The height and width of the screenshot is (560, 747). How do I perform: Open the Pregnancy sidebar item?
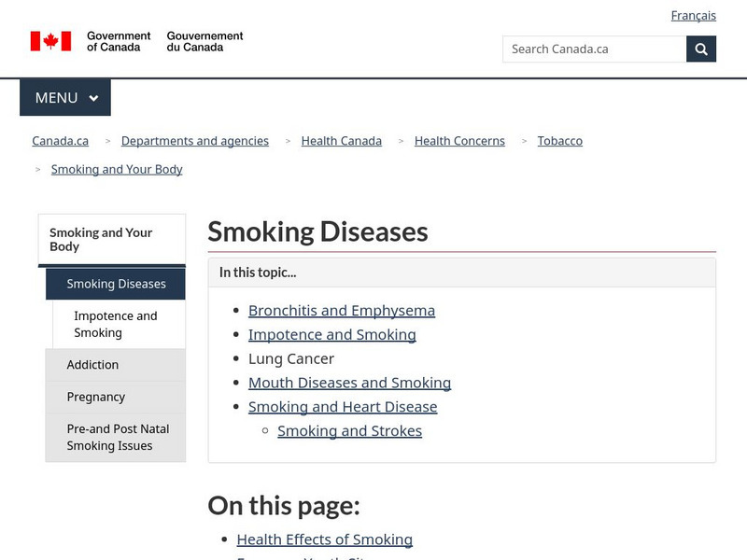(x=95, y=397)
